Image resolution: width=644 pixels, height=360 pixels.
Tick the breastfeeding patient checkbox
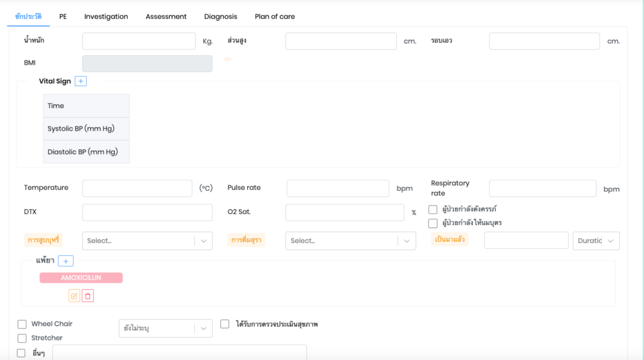tap(433, 223)
